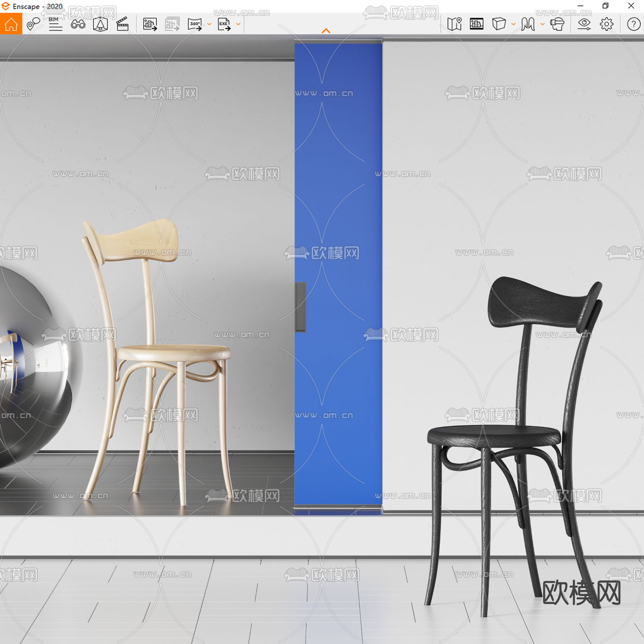The height and width of the screenshot is (644, 644).
Task: Select the light wood chair
Action: (157, 361)
